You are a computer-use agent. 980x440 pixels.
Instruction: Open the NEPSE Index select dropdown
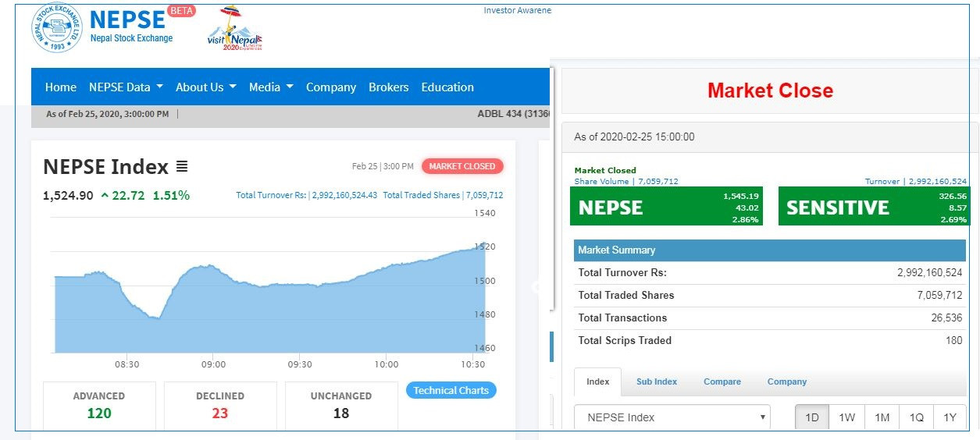point(672,417)
